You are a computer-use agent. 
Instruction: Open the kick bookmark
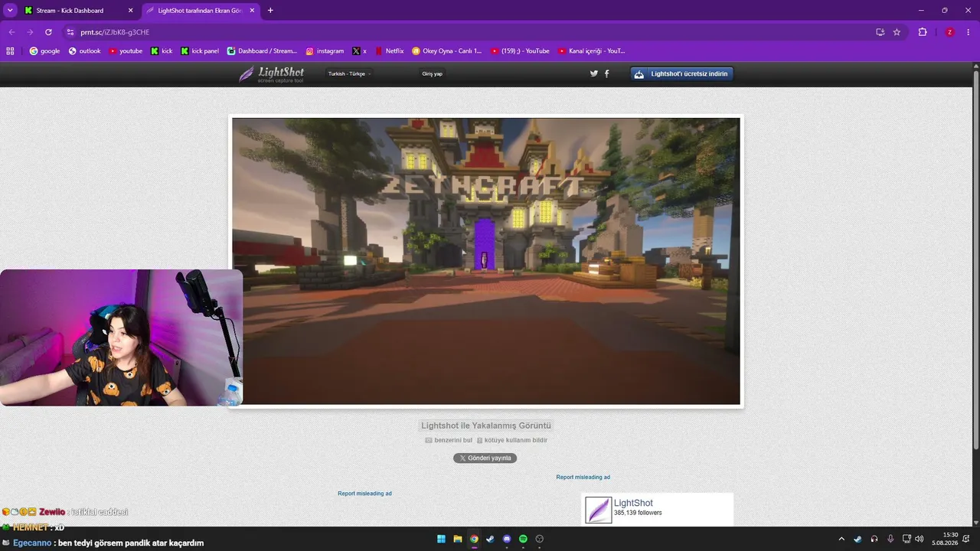(162, 51)
